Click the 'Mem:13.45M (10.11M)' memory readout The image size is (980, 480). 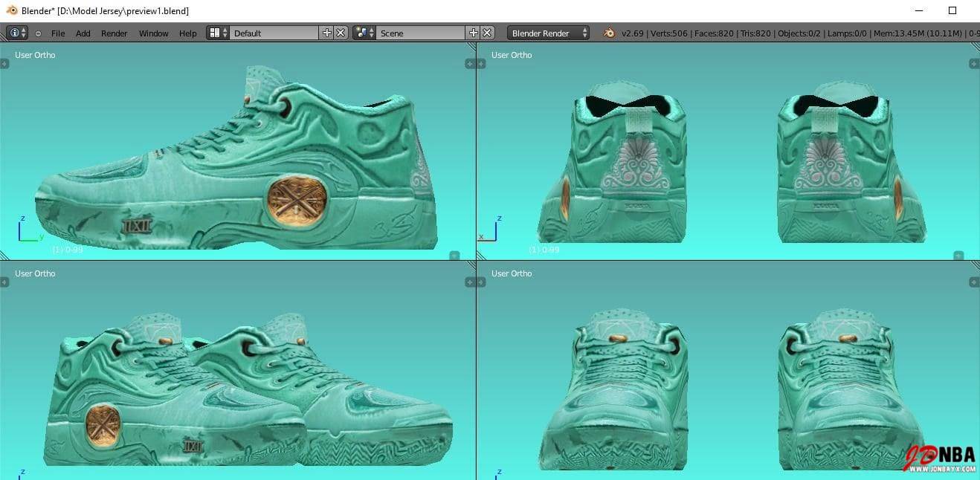tap(918, 33)
